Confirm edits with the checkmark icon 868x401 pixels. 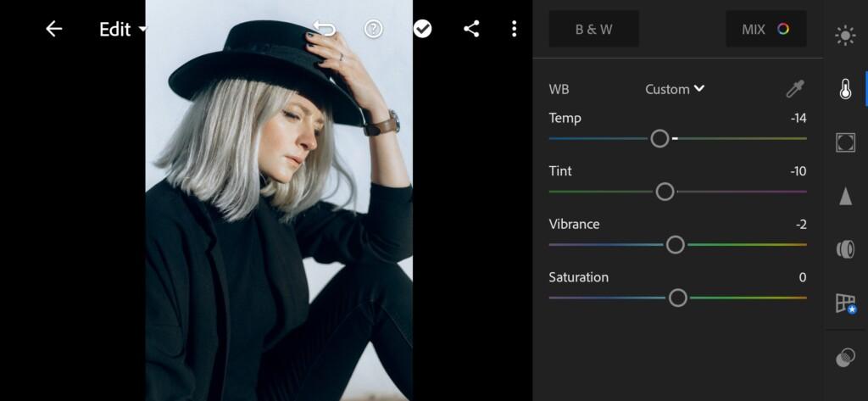coord(422,29)
